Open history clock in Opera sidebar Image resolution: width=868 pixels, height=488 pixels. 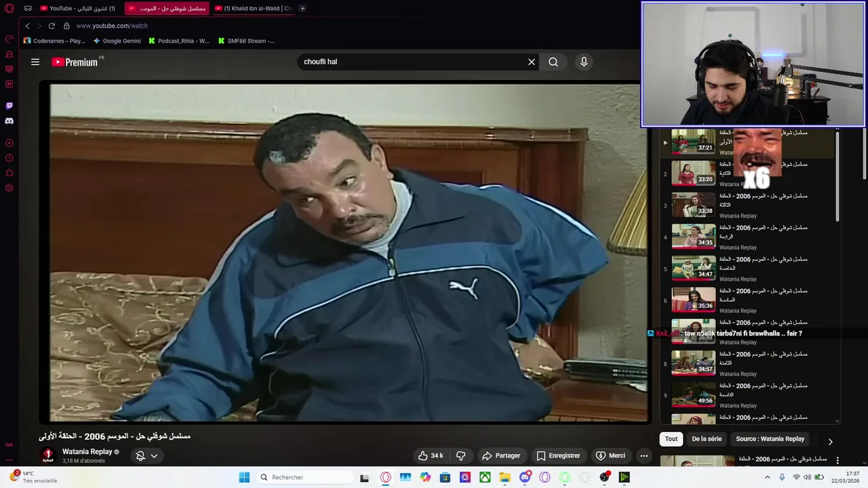(9, 158)
